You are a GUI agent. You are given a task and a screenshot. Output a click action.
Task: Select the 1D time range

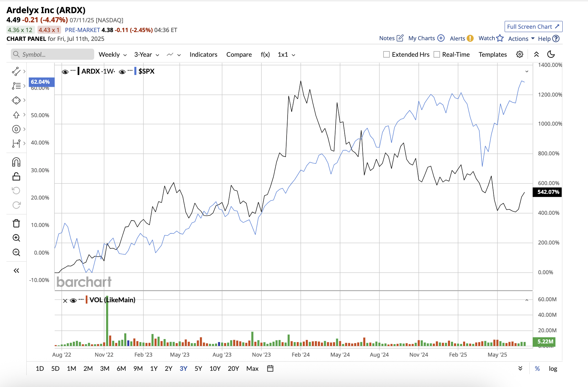click(40, 368)
